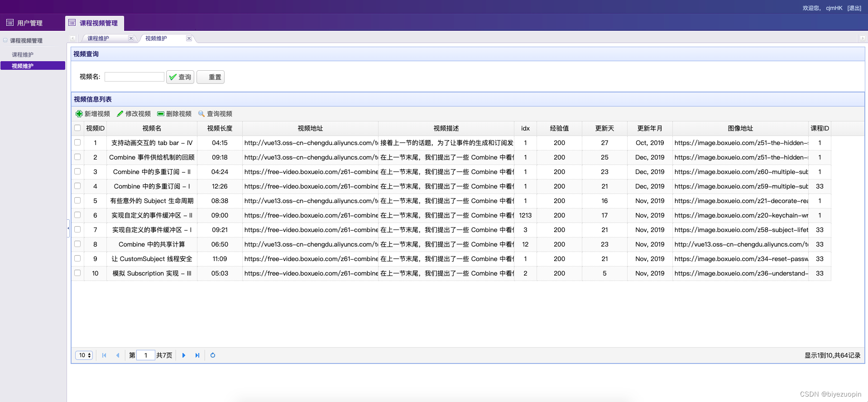This screenshot has width=868, height=402.
Task: Click the 视频信息列表 panel header
Action: 468,99
